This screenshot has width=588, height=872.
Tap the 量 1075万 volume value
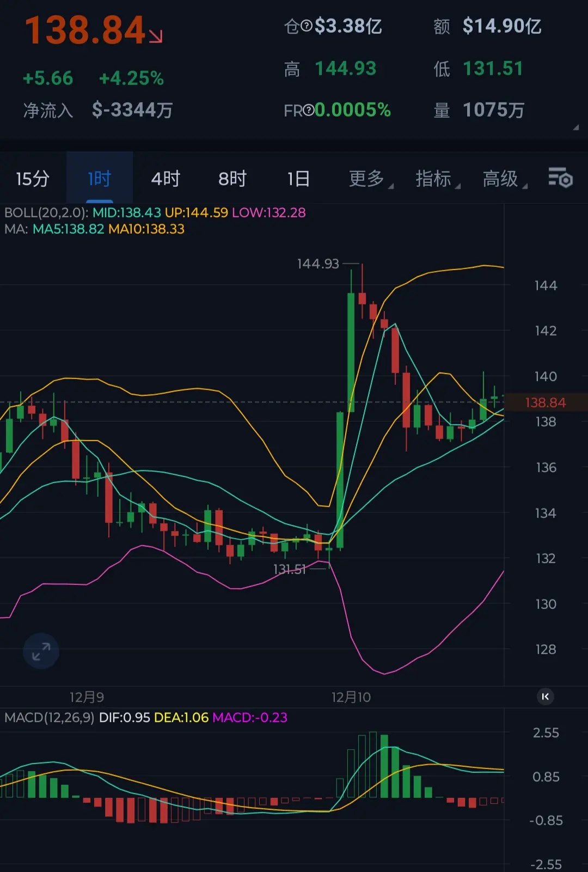coord(494,110)
